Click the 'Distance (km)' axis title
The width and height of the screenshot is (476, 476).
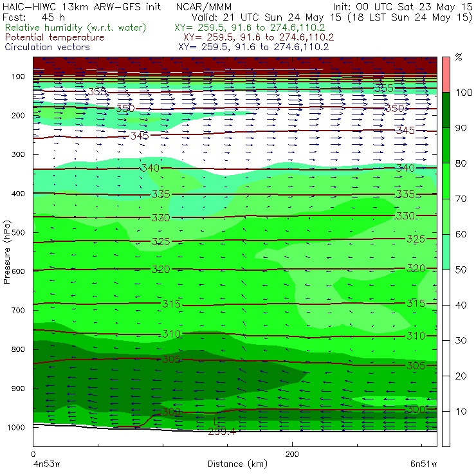pyautogui.click(x=238, y=464)
